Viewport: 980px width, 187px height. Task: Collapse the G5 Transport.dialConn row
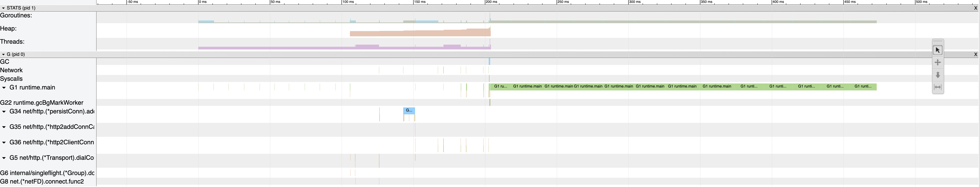(x=4, y=158)
